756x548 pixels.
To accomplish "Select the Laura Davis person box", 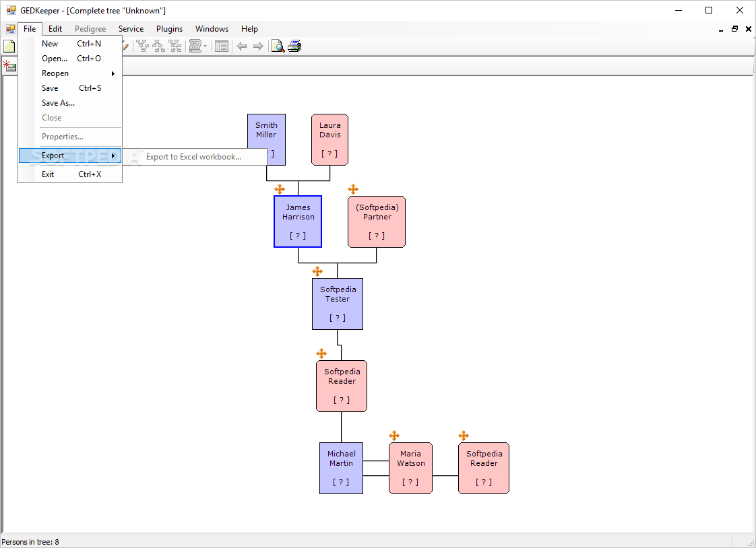I will point(329,139).
